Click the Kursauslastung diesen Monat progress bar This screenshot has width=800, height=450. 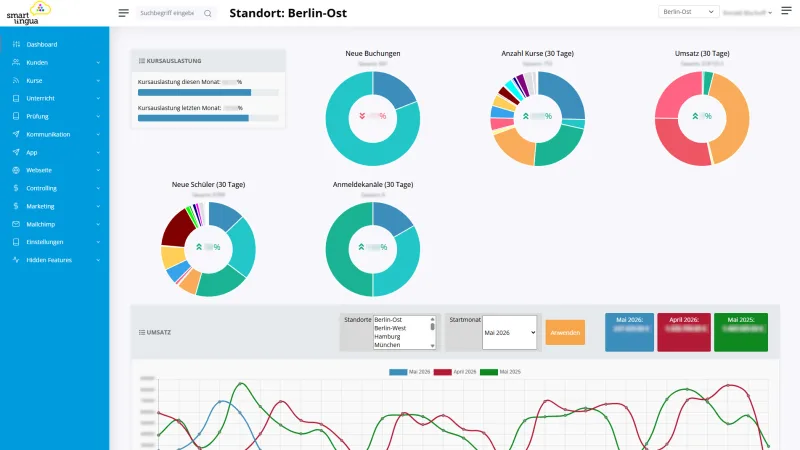[x=208, y=92]
